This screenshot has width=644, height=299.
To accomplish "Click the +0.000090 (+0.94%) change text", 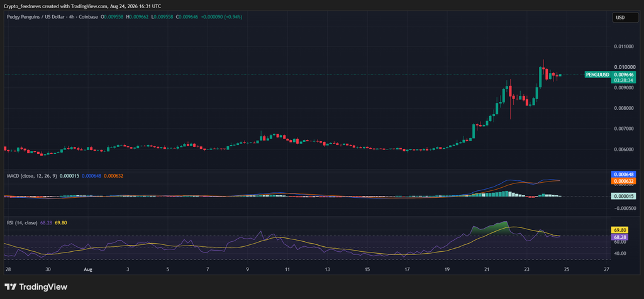I will click(x=221, y=17).
